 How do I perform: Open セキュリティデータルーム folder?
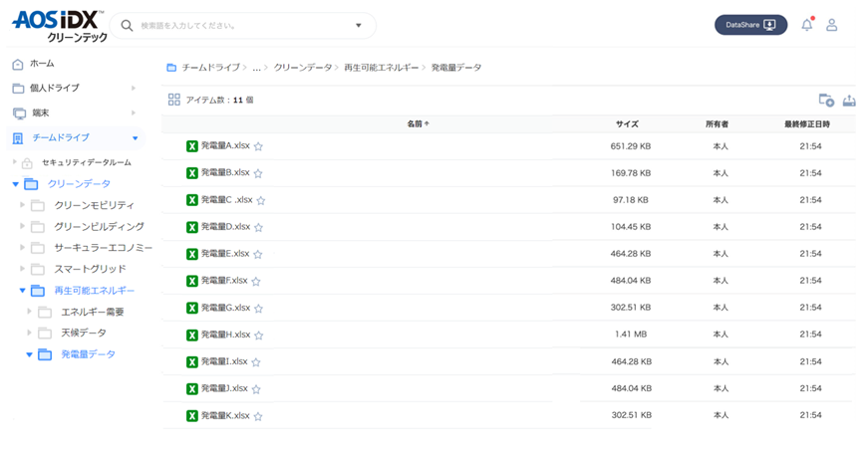coord(87,162)
